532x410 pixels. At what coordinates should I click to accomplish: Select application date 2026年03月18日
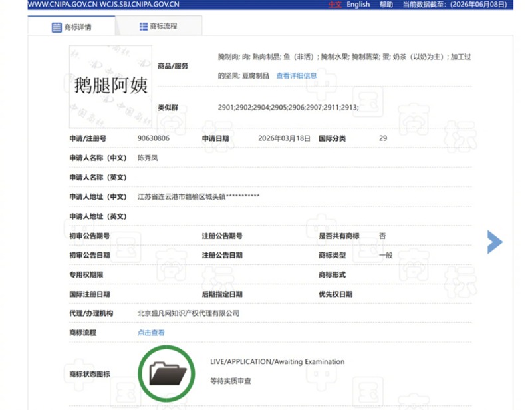pos(285,138)
